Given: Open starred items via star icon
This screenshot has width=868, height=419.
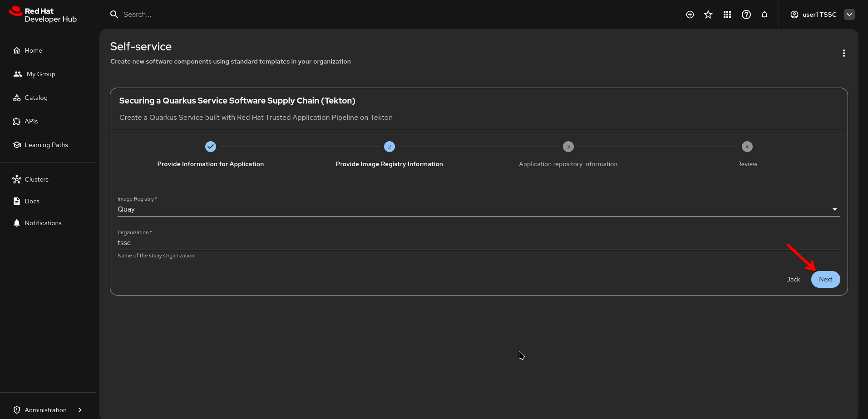Looking at the screenshot, I should tap(708, 15).
